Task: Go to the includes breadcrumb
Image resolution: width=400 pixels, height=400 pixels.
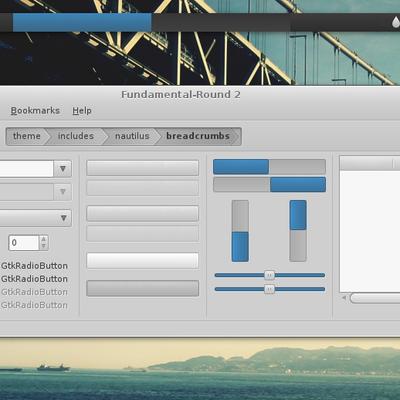Action: coord(76,136)
